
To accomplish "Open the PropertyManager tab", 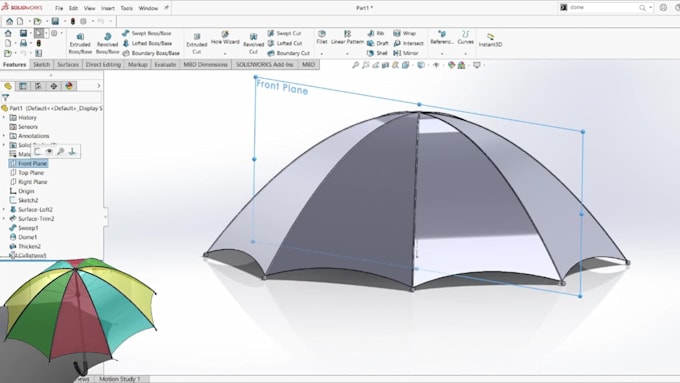I will tap(23, 86).
